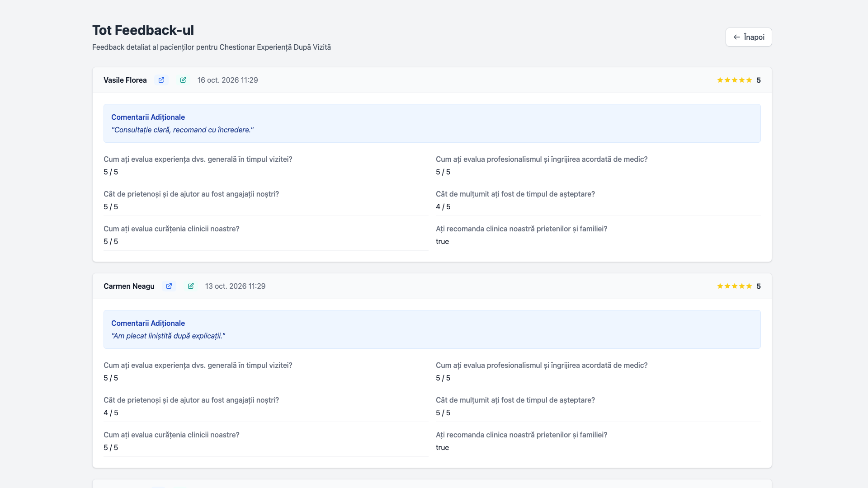Click the date 13 oct. 2026 11:29
This screenshot has height=488, width=868.
[235, 286]
